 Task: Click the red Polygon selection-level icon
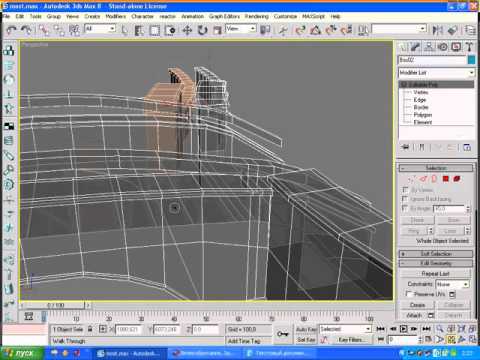tap(446, 179)
